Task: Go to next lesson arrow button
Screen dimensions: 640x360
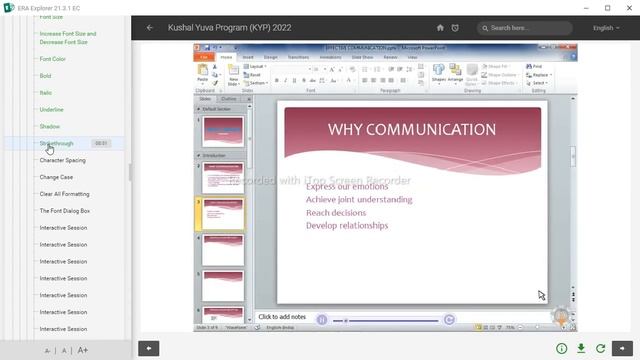Action: click(622, 348)
